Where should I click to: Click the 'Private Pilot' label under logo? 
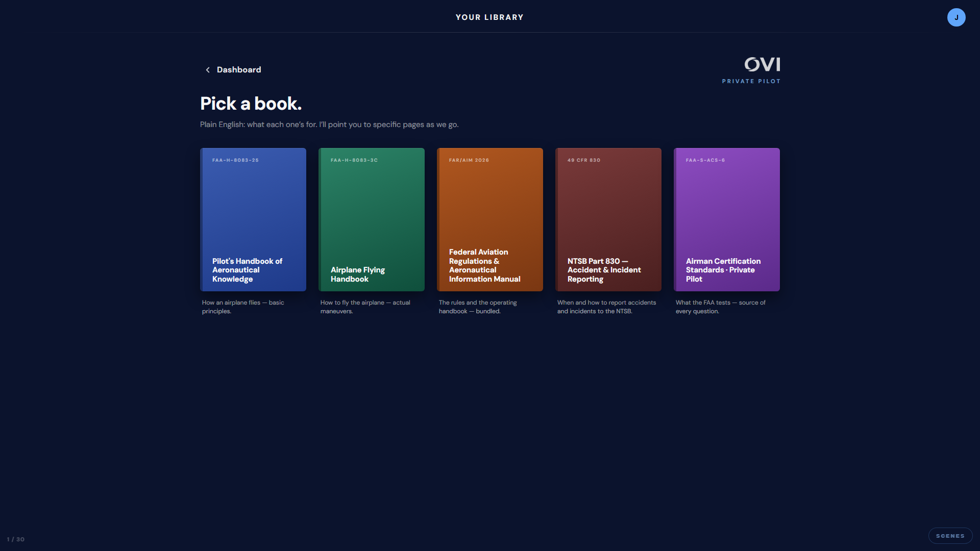(751, 81)
